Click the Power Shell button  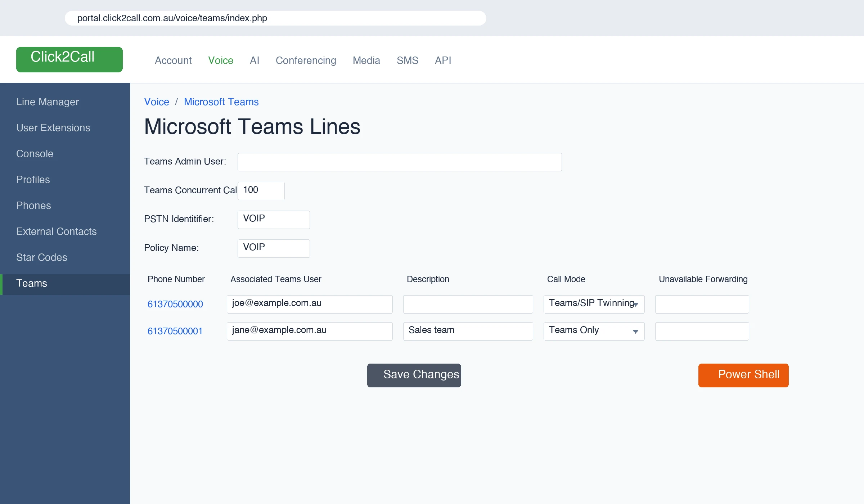point(743,375)
